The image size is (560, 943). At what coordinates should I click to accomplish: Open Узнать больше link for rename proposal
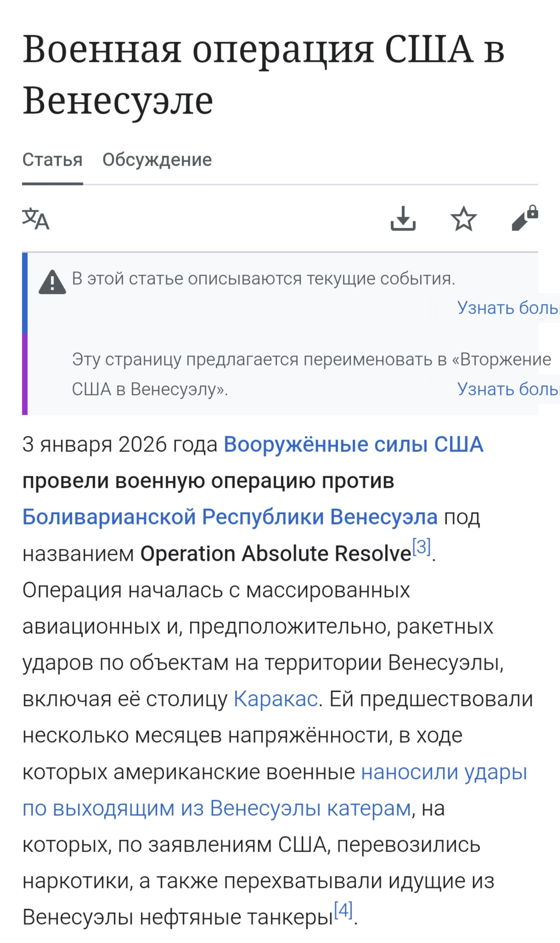point(508,389)
